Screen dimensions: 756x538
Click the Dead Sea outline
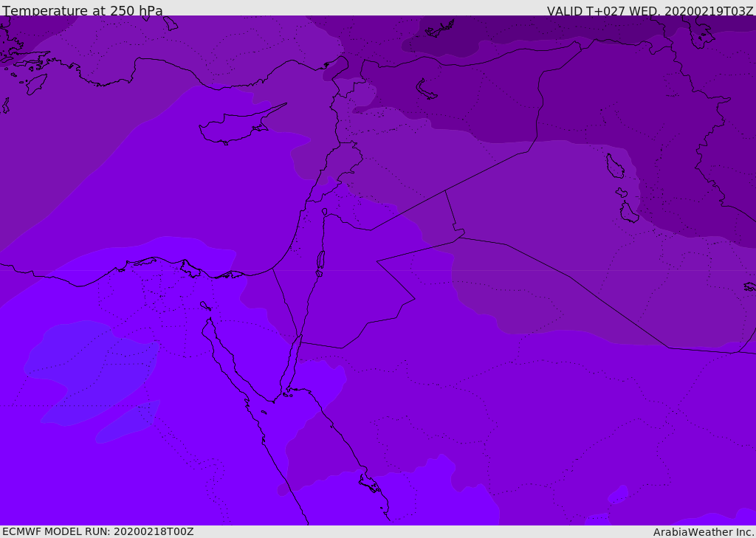click(x=320, y=261)
